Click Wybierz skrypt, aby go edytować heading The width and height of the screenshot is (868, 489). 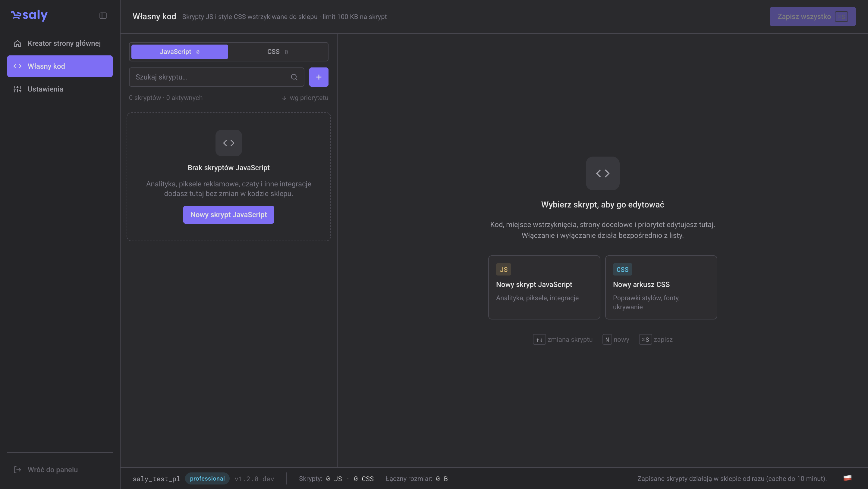[602, 205]
